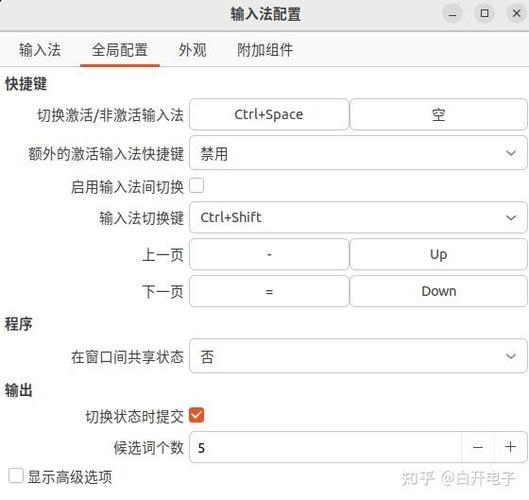Maximize the 输入法配置 window

click(484, 14)
